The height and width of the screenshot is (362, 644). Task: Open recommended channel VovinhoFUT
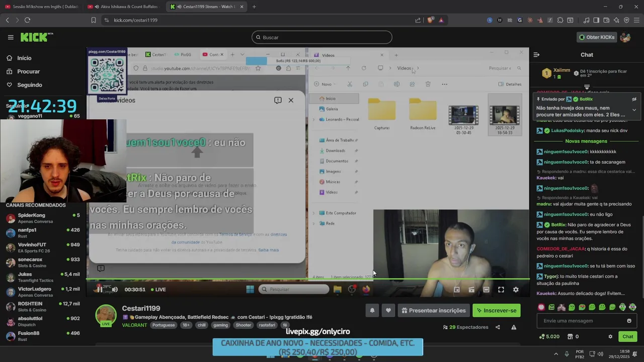tap(43, 248)
